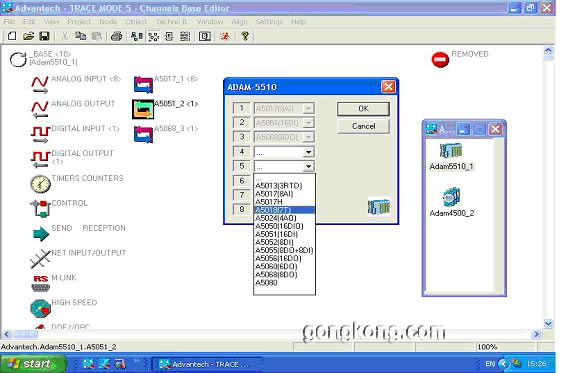
Task: Select the A5068_3 module icon
Action: (x=143, y=134)
